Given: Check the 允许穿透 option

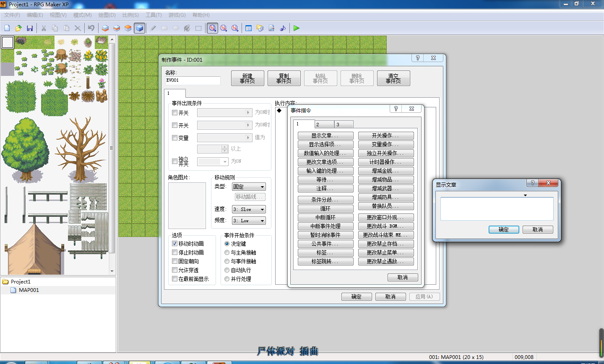Looking at the screenshot, I should point(175,270).
